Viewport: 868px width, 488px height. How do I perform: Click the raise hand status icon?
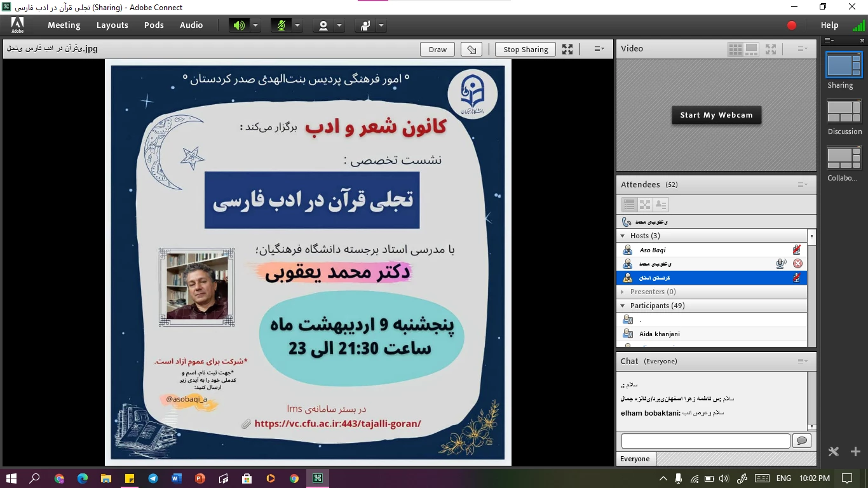365,25
